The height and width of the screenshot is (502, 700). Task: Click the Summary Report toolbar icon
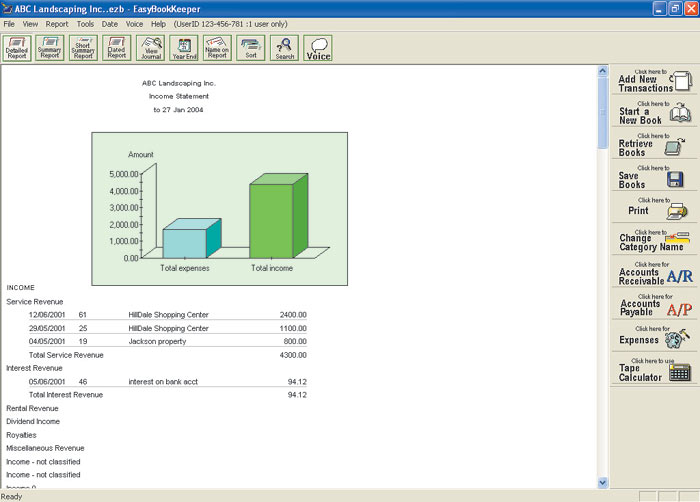50,48
